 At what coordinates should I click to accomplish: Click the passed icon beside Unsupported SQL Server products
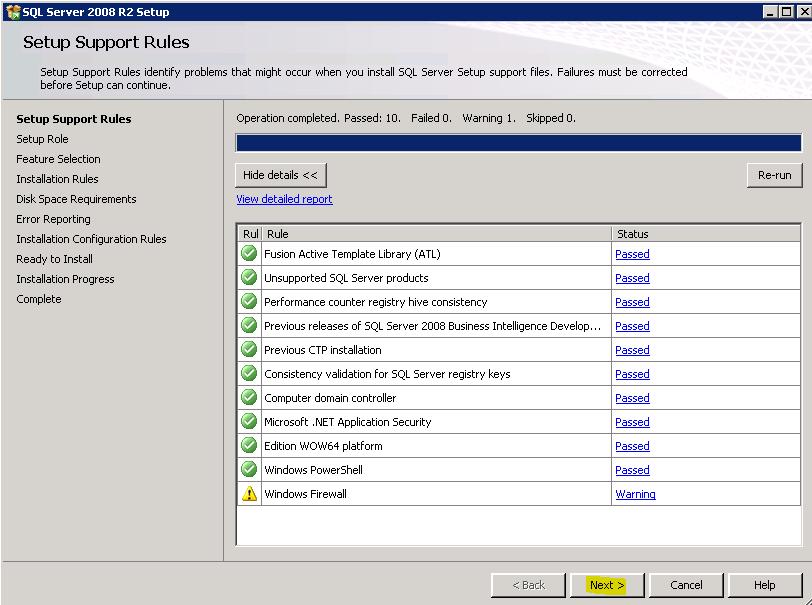249,278
